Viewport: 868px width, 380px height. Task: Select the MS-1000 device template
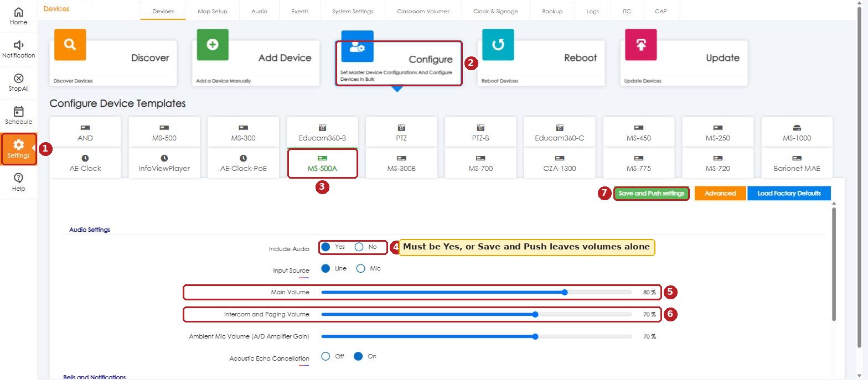pyautogui.click(x=797, y=133)
